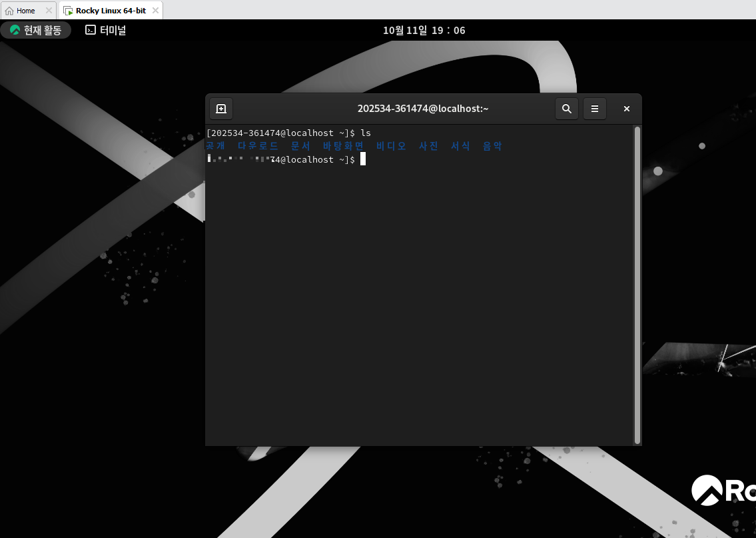Click the 바탕화면 directory name
Screen dimensions: 756x538
click(x=343, y=146)
